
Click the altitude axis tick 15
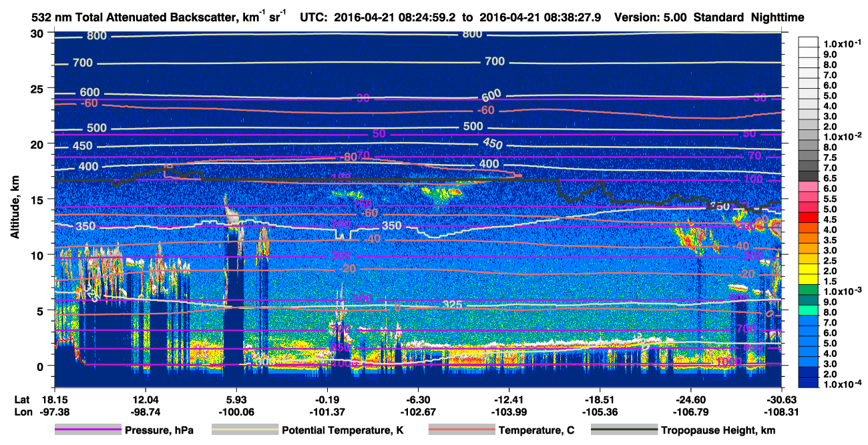(x=37, y=199)
